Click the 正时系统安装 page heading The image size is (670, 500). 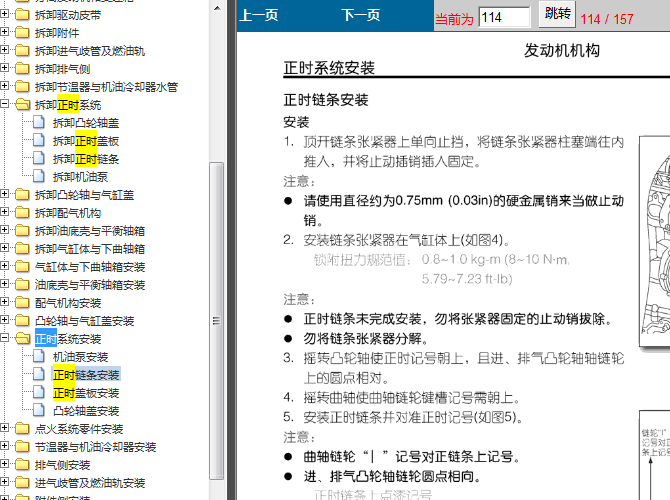(x=329, y=68)
